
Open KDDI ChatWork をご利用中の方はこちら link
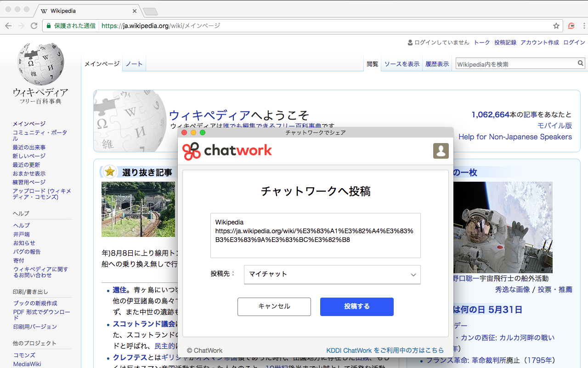click(x=385, y=351)
